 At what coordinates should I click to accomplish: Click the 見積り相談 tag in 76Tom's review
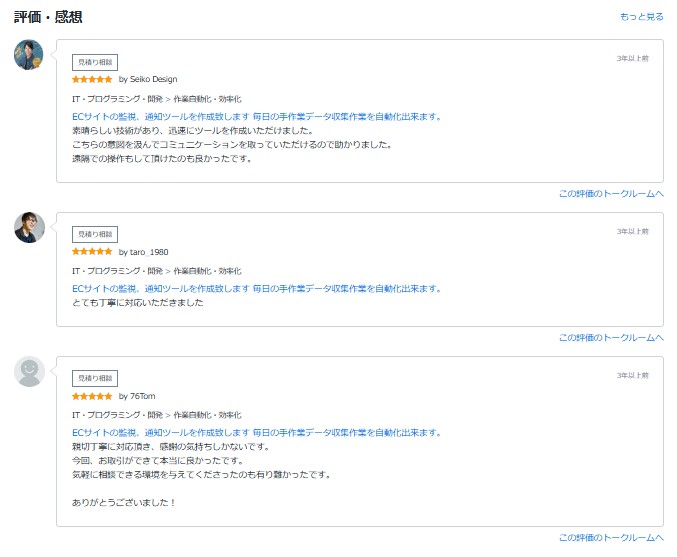[95, 378]
